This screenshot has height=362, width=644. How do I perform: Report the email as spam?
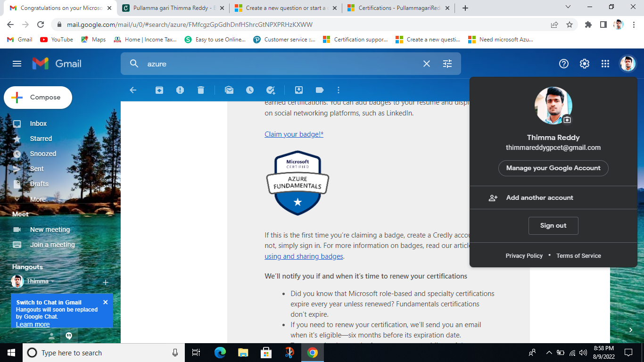coord(180,90)
